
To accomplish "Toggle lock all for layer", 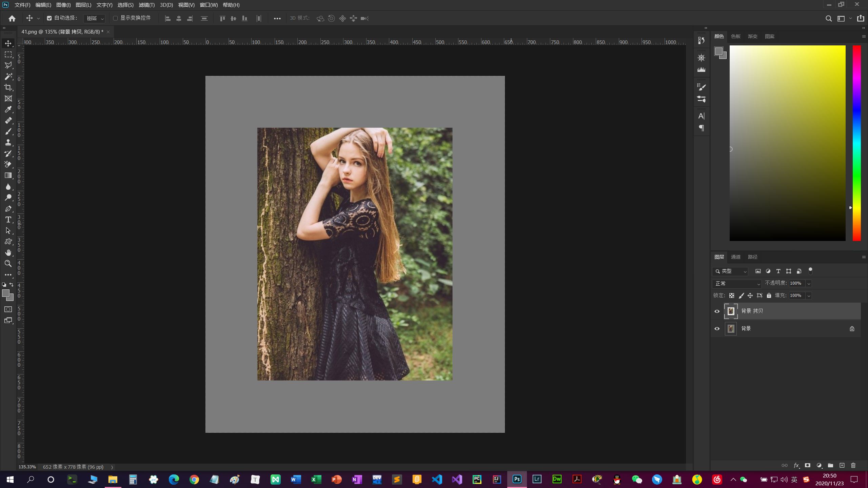I will pyautogui.click(x=769, y=296).
